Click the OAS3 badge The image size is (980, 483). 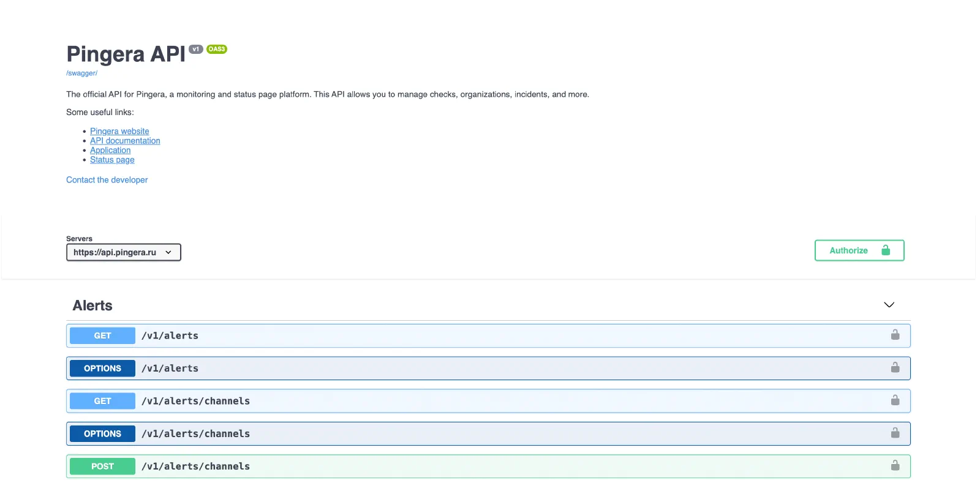point(217,49)
